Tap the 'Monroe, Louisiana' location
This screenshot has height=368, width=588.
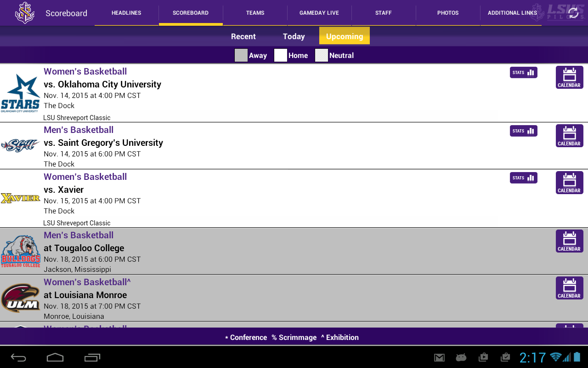74,316
